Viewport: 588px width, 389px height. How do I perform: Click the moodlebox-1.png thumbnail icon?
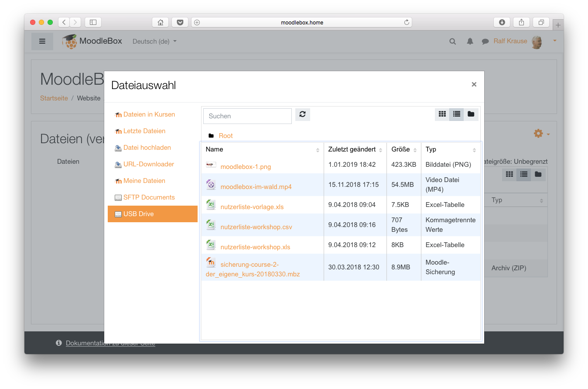(x=211, y=165)
